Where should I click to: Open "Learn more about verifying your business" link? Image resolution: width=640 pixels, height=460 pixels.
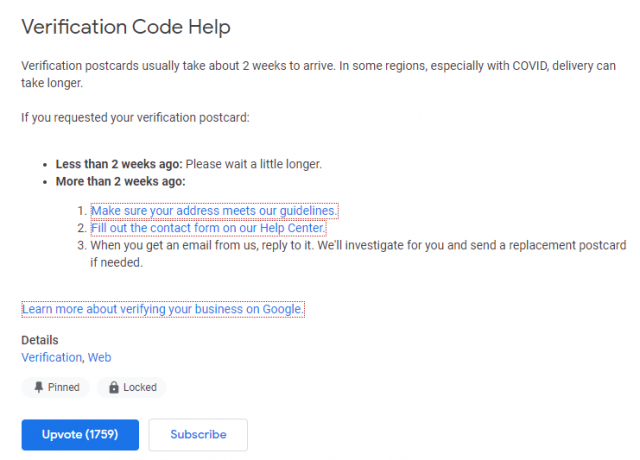162,309
